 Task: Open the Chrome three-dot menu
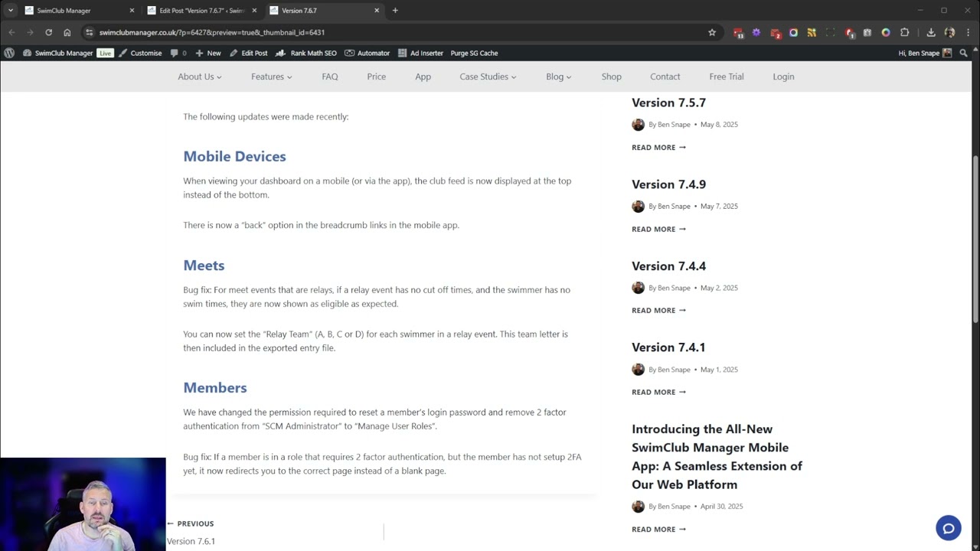pyautogui.click(x=968, y=32)
